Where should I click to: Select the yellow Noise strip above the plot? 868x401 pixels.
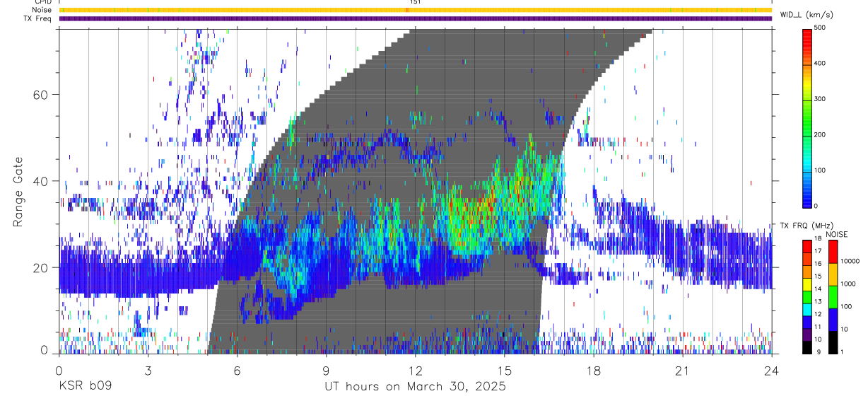[416, 10]
